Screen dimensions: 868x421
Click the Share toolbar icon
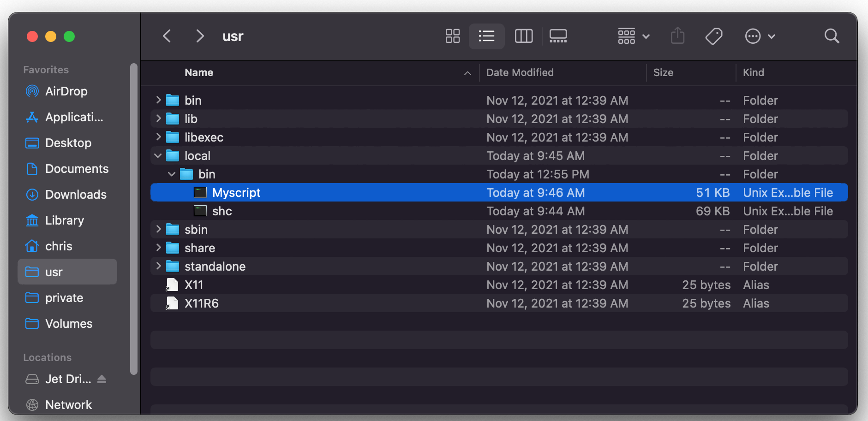coord(677,36)
